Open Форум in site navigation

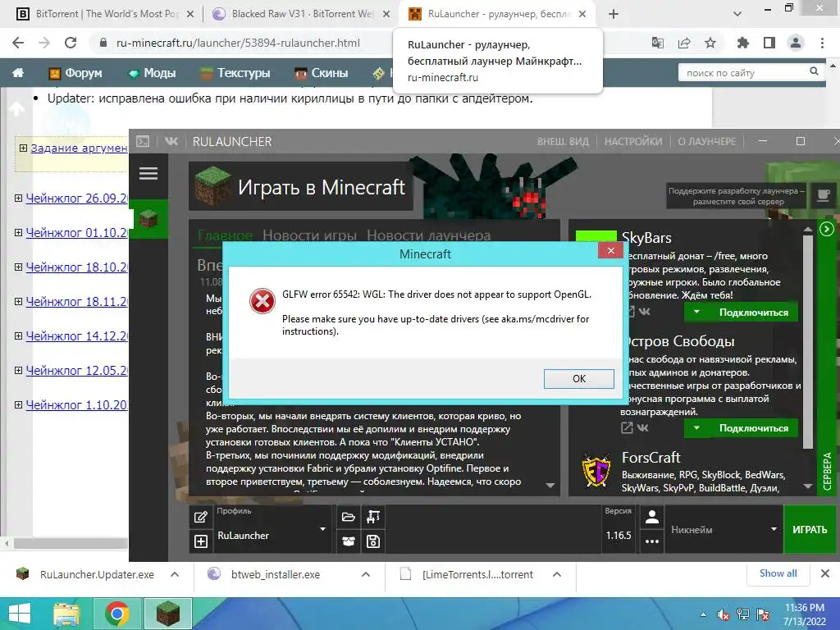coord(75,73)
